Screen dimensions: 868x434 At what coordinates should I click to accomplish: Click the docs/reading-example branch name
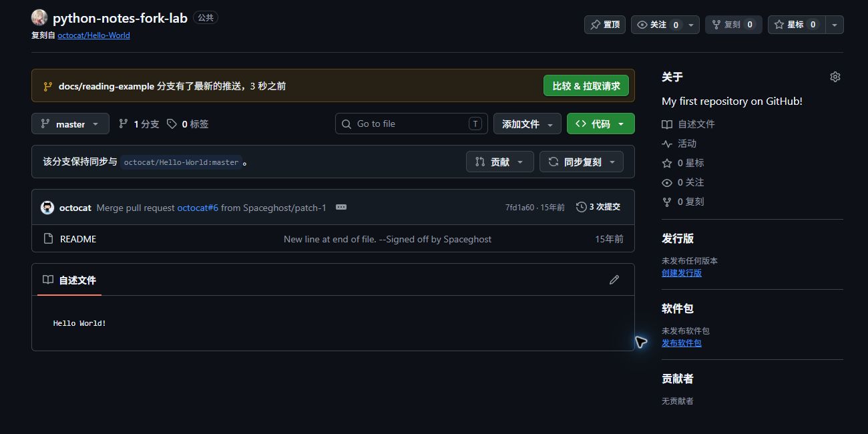106,86
